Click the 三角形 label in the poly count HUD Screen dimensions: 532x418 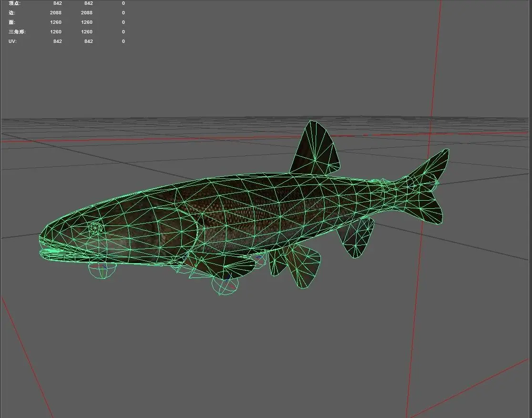pyautogui.click(x=17, y=31)
